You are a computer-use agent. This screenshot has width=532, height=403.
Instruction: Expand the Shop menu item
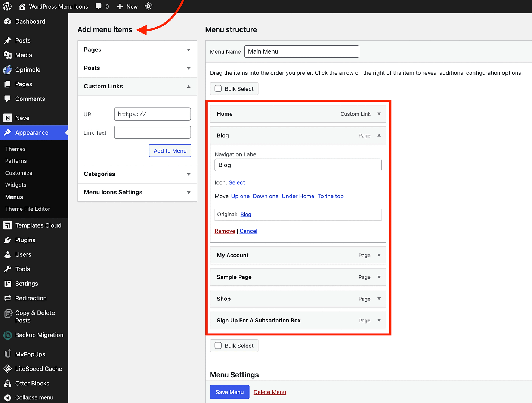coord(379,299)
